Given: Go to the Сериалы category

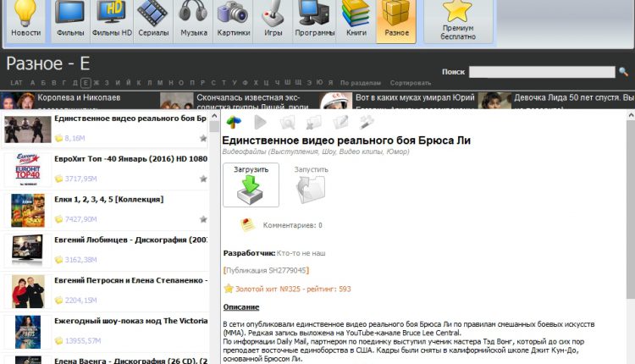Looking at the screenshot, I should pos(153,20).
